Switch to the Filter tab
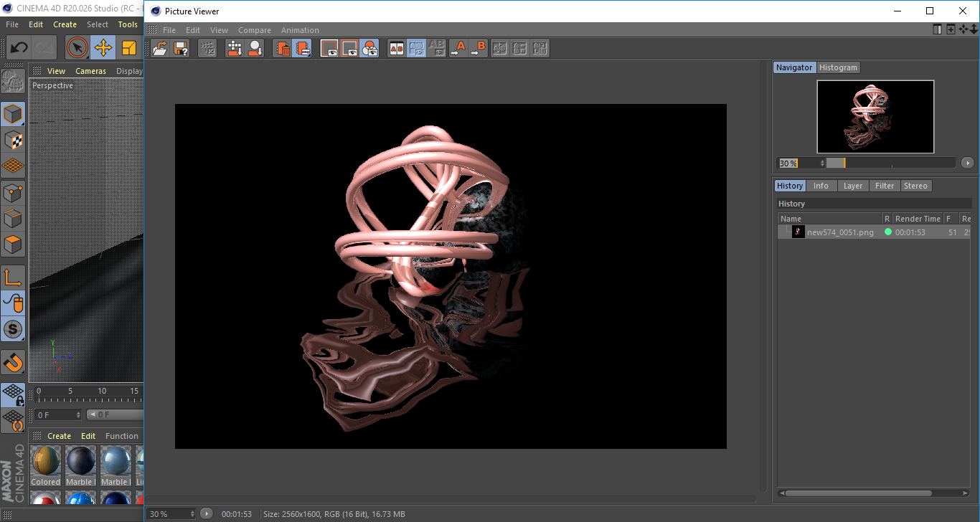This screenshot has width=980, height=522. click(x=885, y=186)
